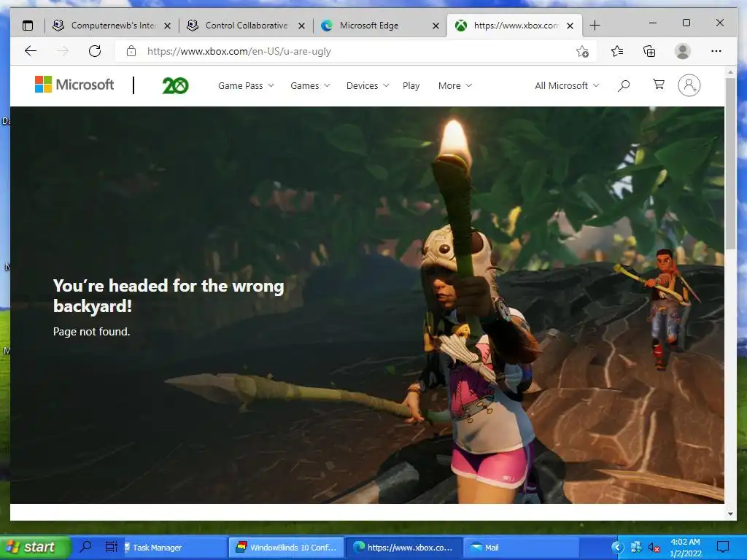
Task: Open the shopping cart icon
Action: 659,85
